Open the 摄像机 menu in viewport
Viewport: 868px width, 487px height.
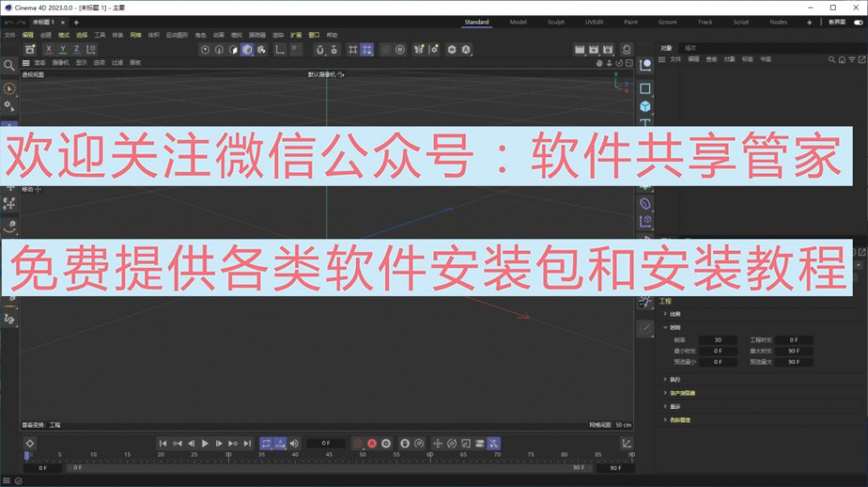[60, 63]
